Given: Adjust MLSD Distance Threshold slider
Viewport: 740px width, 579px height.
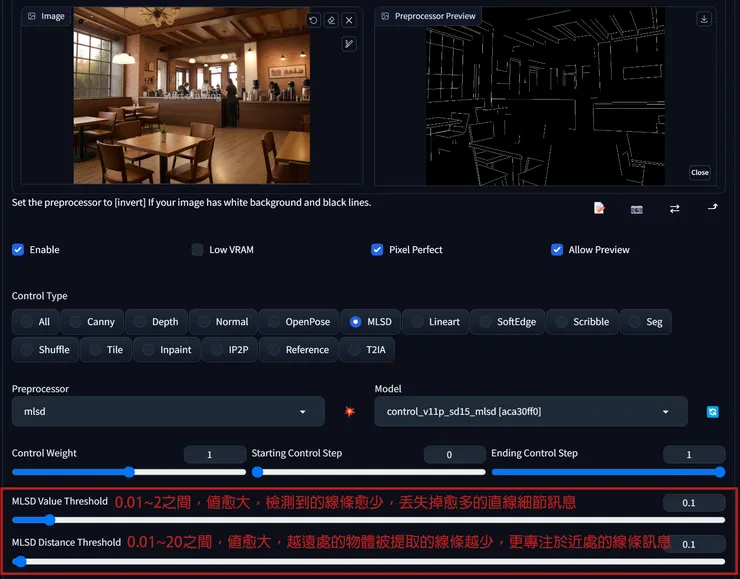Looking at the screenshot, I should tap(369, 562).
